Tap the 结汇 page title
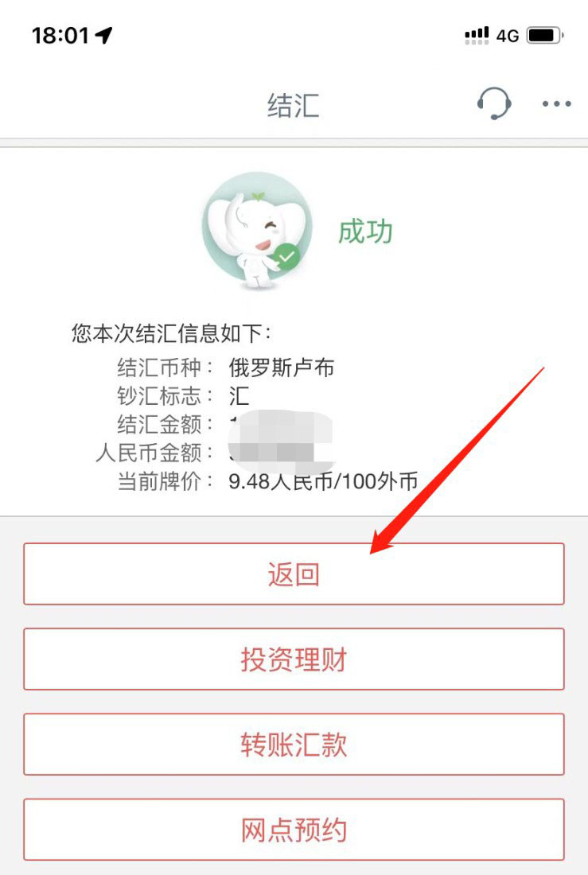The height and width of the screenshot is (875, 588). coord(293,105)
